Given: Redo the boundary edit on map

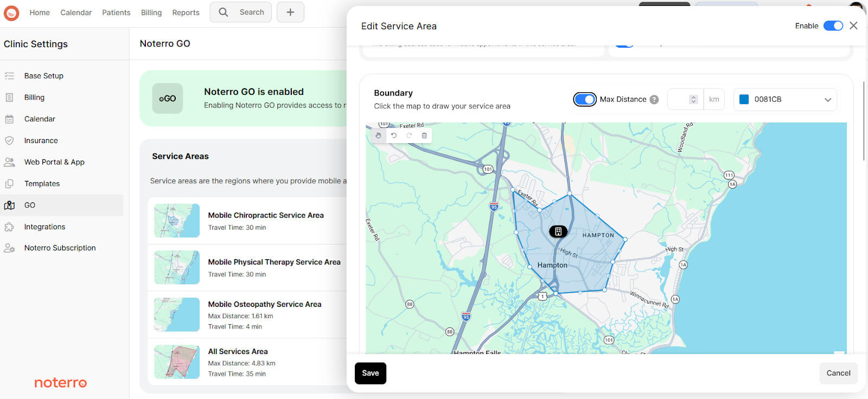Looking at the screenshot, I should 409,136.
